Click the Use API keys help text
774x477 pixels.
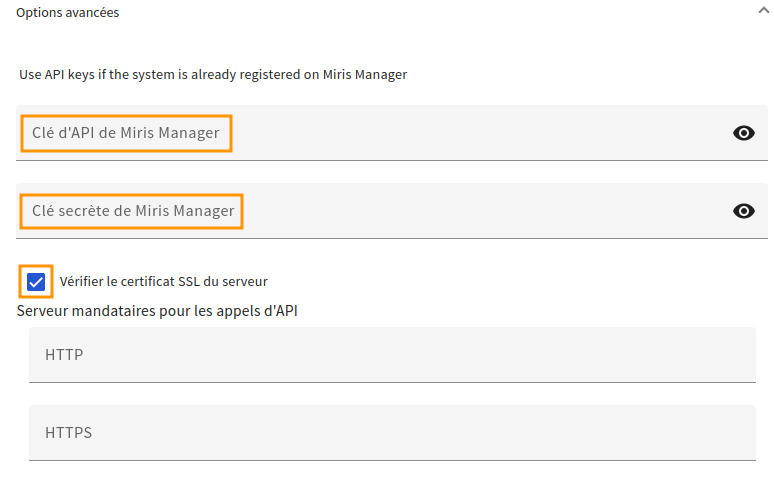tap(213, 75)
